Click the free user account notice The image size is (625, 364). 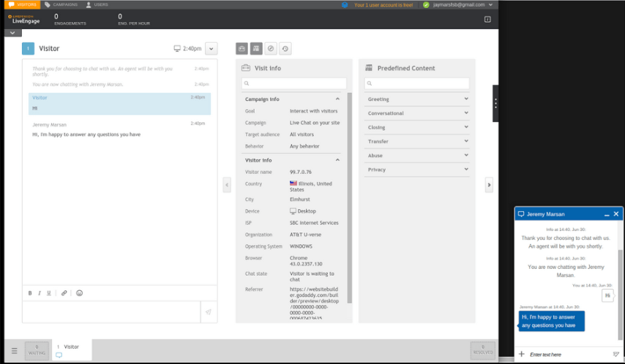[383, 5]
